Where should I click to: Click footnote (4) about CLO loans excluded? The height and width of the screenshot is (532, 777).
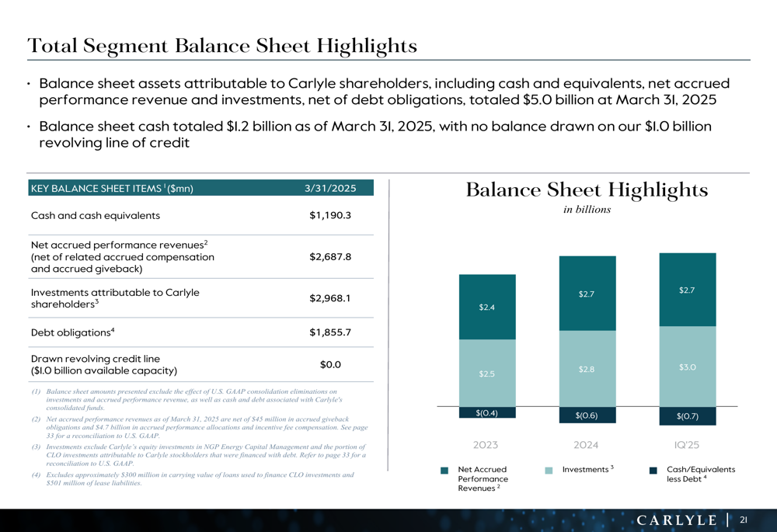click(x=193, y=478)
